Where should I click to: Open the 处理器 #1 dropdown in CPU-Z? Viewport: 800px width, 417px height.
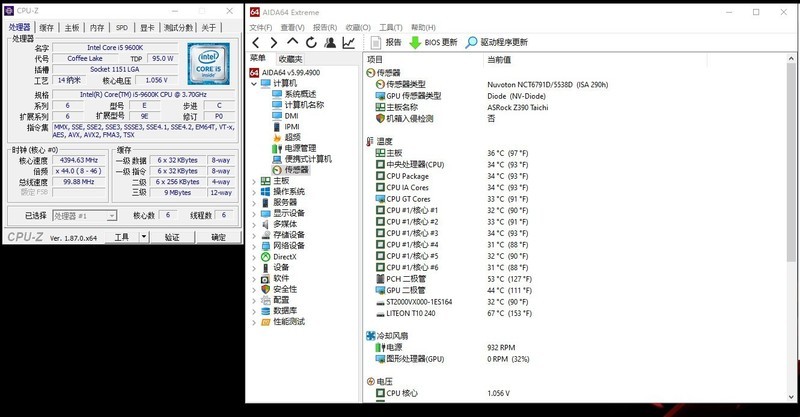click(x=85, y=216)
